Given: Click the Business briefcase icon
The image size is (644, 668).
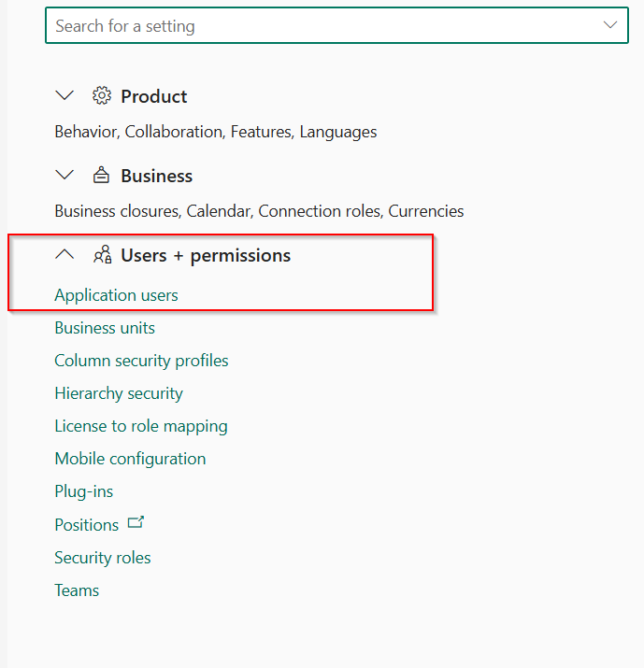Looking at the screenshot, I should pos(102,175).
